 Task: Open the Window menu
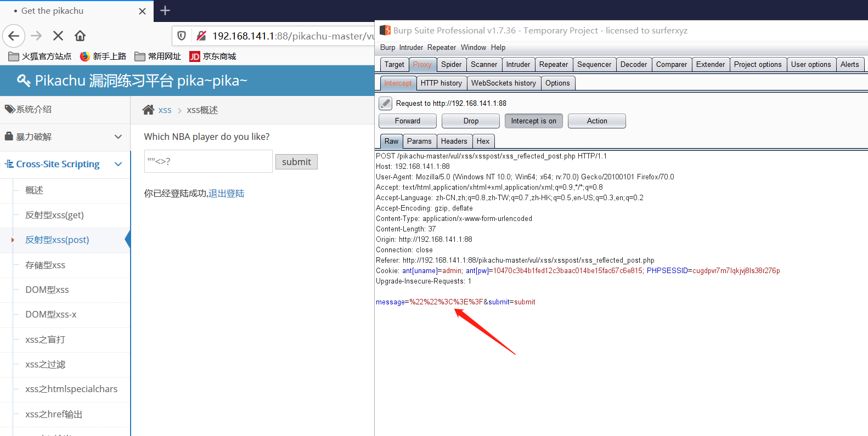point(474,48)
